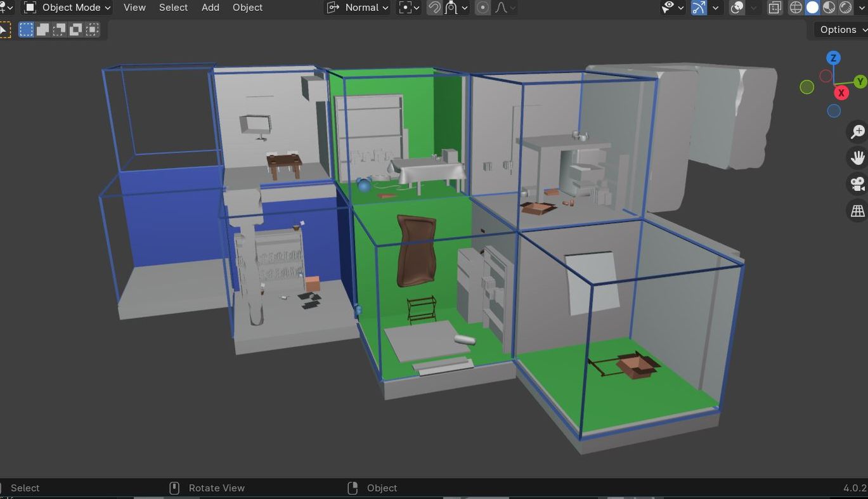Open the Normal transform orientation dropdown
868x499 pixels.
358,8
